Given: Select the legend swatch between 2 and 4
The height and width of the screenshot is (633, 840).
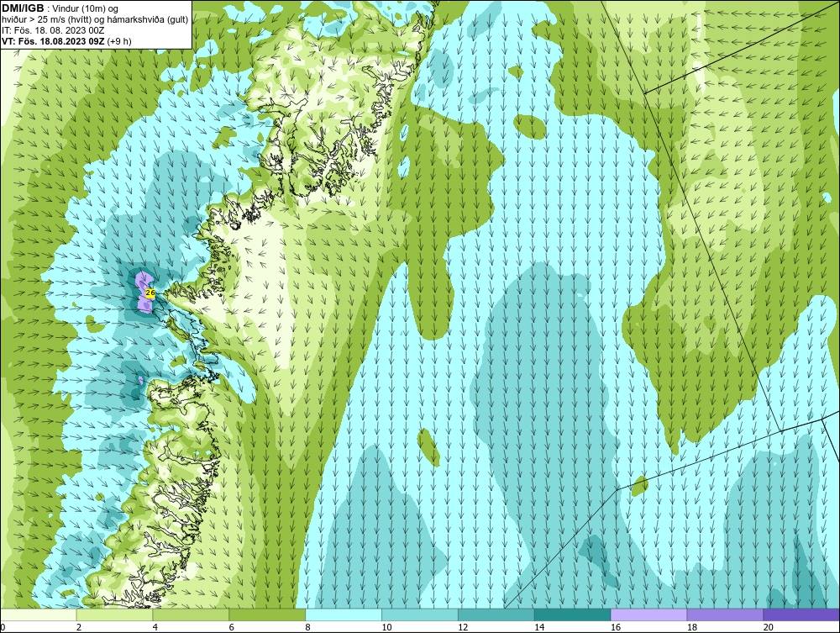Looking at the screenshot, I should click(x=114, y=615).
